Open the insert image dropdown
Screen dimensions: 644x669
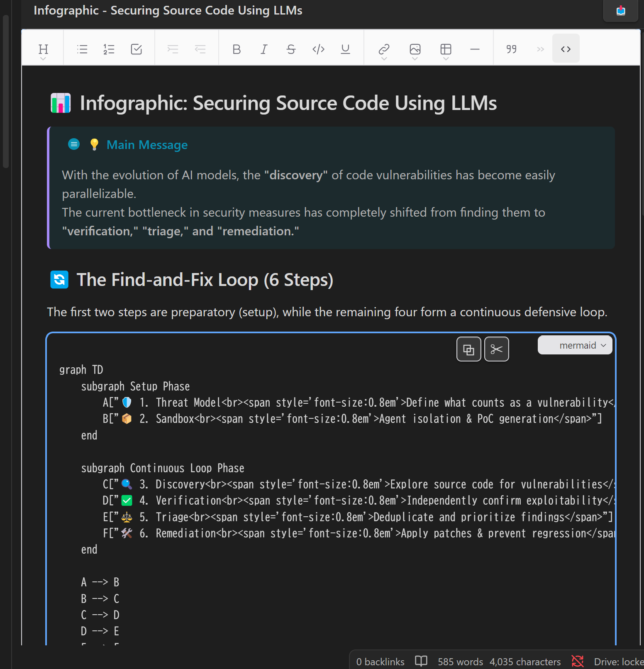tap(415, 50)
